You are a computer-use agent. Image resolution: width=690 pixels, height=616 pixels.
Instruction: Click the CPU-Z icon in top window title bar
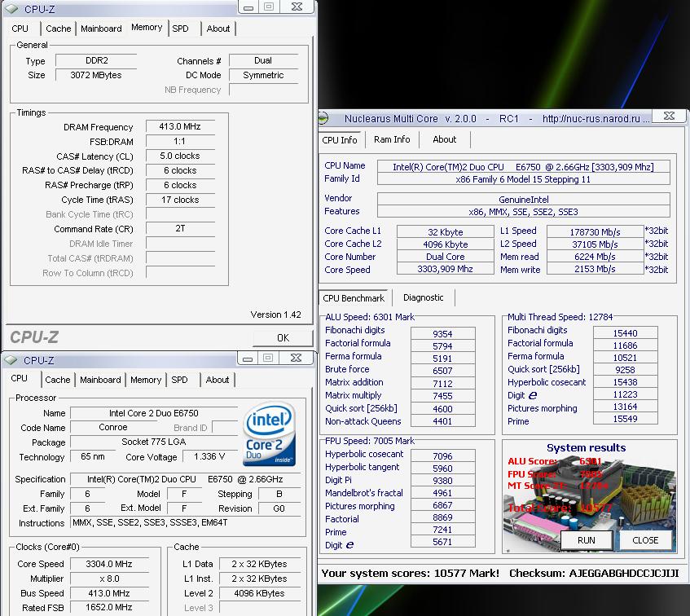point(11,9)
